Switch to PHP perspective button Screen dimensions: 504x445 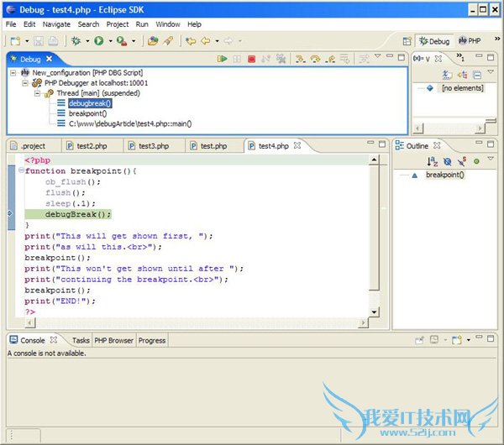tap(470, 41)
